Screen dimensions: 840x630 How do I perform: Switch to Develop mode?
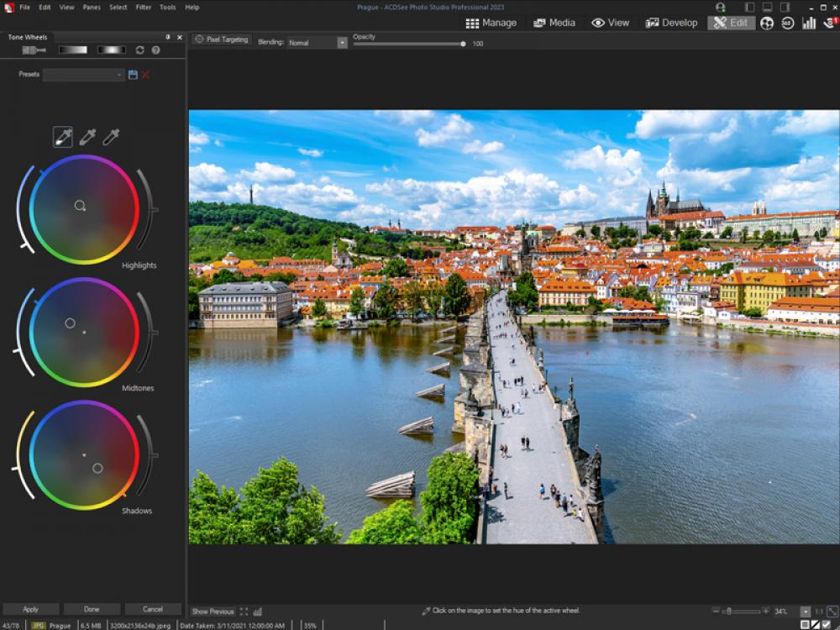tap(672, 23)
